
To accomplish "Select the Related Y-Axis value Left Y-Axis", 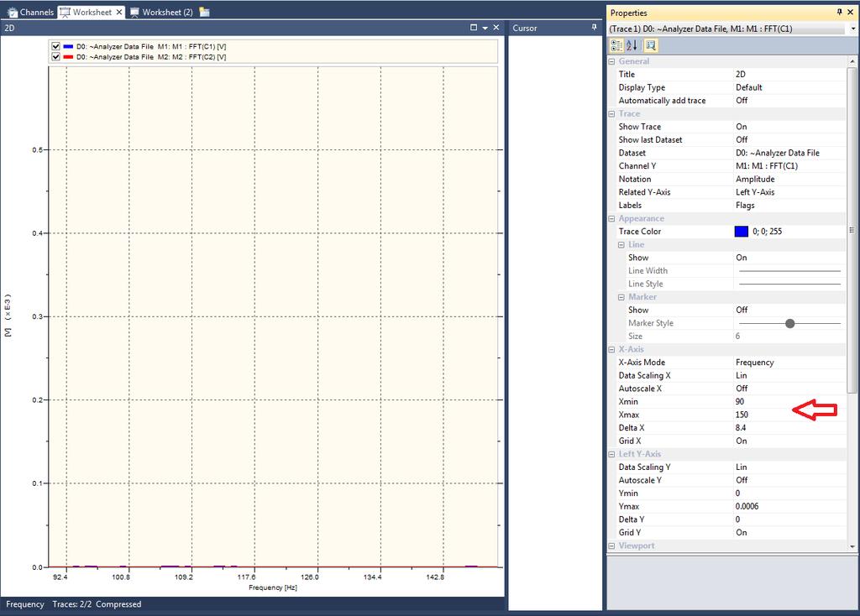I will (x=789, y=192).
